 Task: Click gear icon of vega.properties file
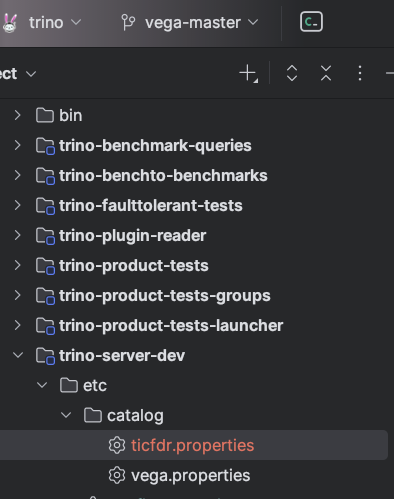pos(117,475)
